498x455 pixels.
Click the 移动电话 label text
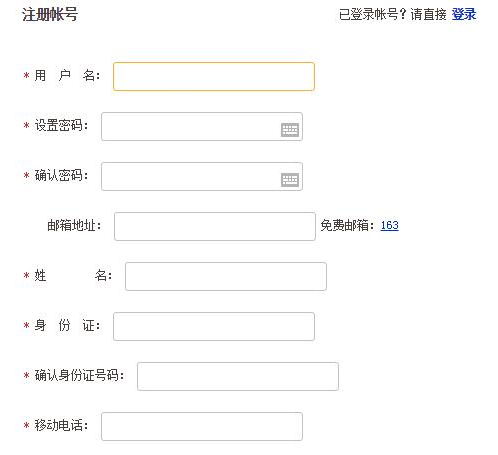tap(61, 426)
